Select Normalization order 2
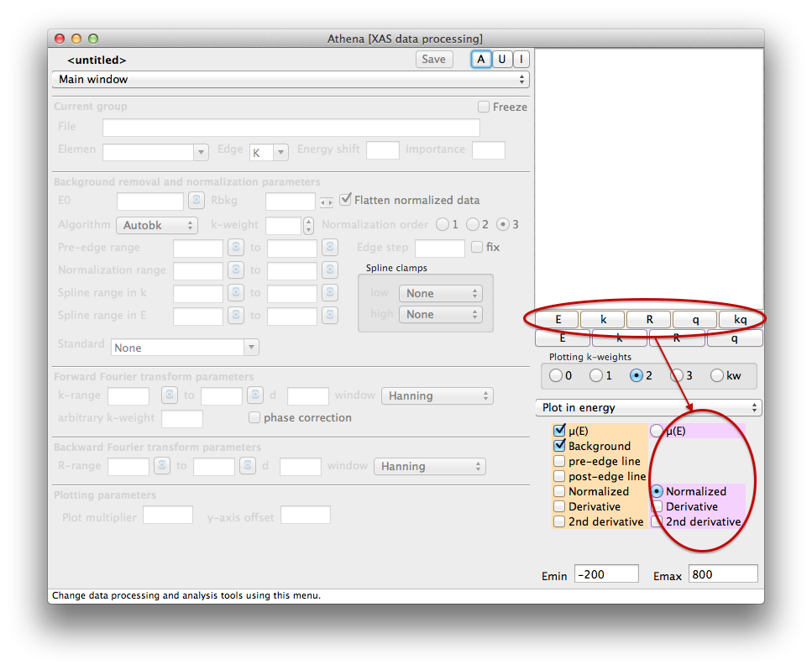This screenshot has height=670, width=812. click(x=472, y=224)
